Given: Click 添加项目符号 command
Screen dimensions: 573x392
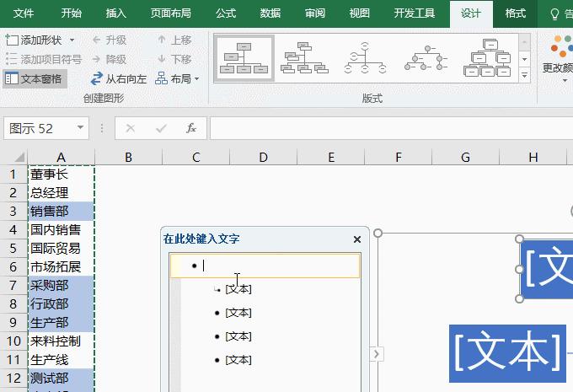Looking at the screenshot, I should point(44,59).
